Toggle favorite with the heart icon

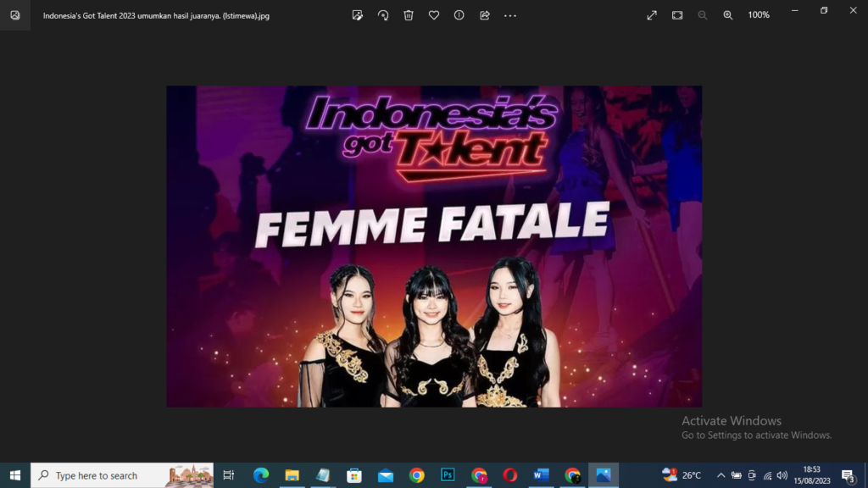434,15
